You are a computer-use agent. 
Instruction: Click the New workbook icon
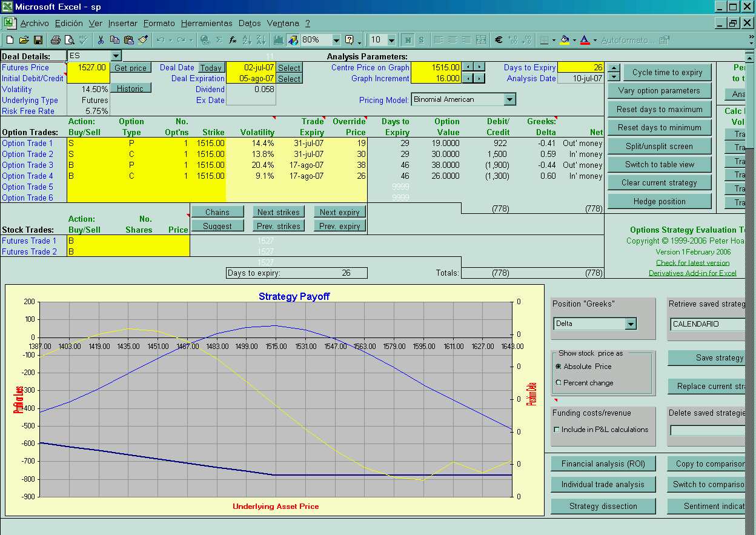pos(10,40)
